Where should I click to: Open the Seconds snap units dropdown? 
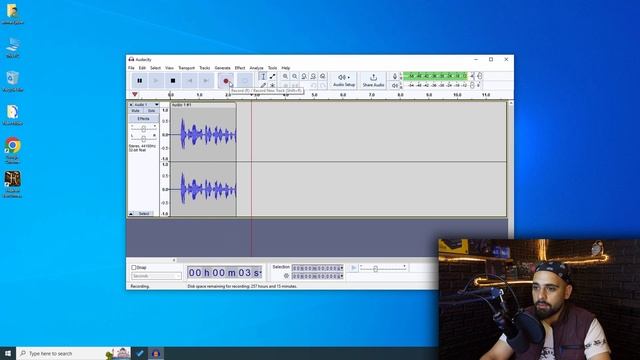pos(156,276)
